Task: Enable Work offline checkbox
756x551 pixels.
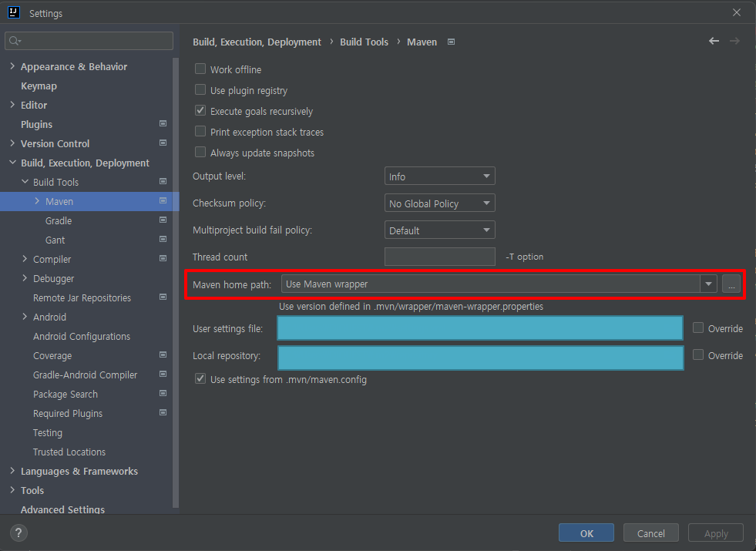Action: click(x=200, y=69)
